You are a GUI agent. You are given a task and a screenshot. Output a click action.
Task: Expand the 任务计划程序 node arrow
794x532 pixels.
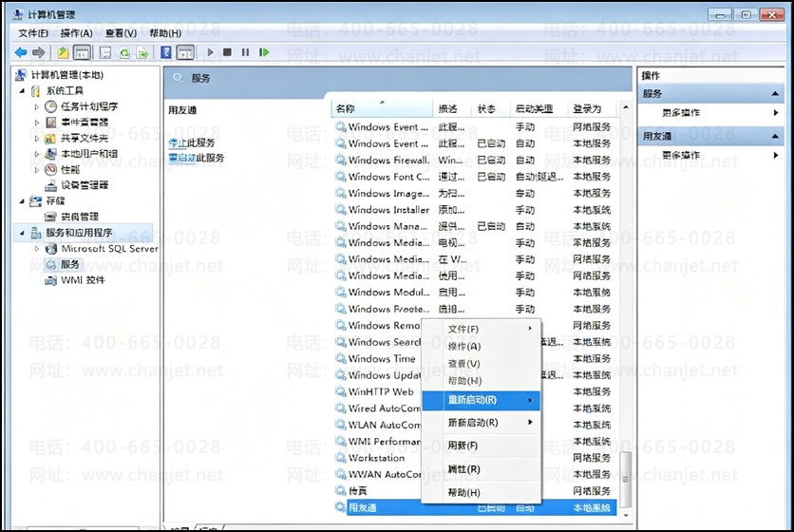[36, 107]
